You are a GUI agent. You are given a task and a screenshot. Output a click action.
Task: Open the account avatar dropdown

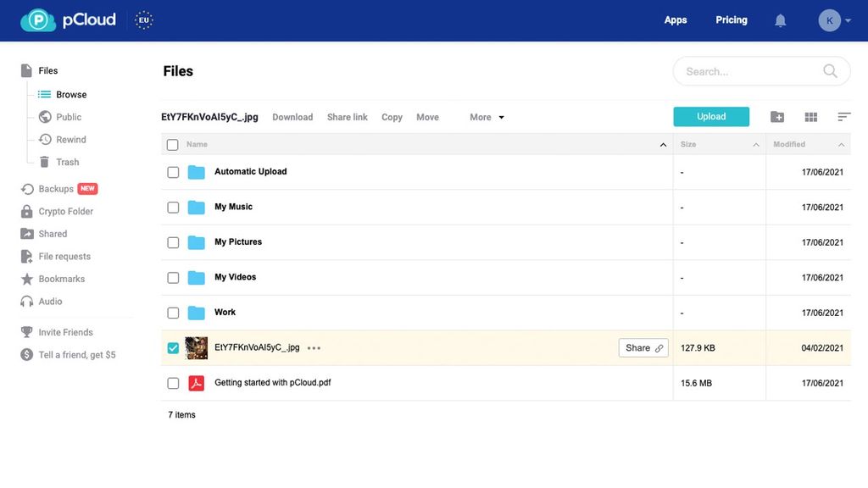pos(833,19)
